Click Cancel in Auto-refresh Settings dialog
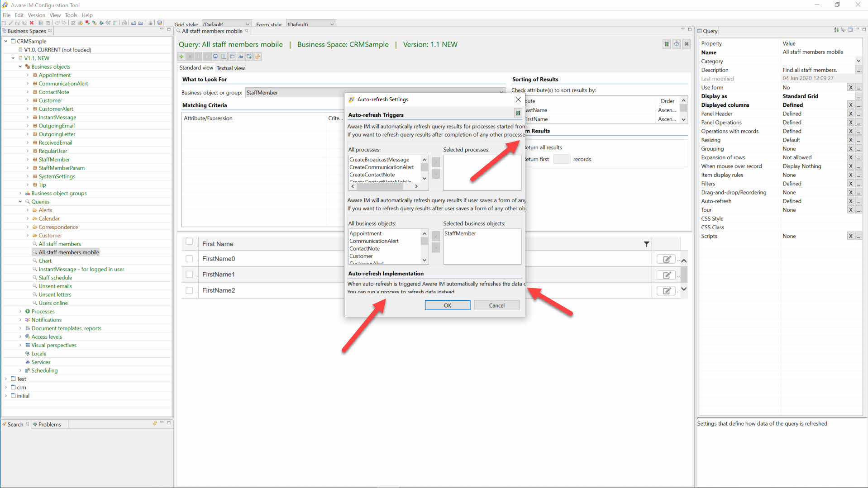Viewport: 868px width, 488px height. point(496,306)
